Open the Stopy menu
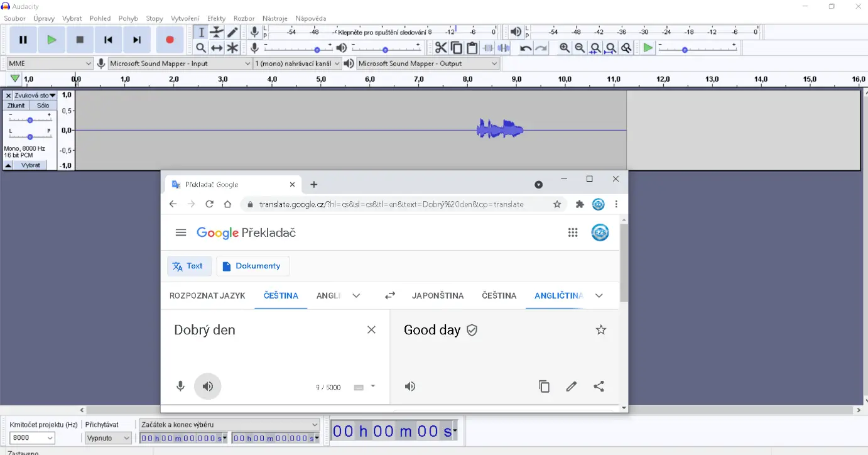868x455 pixels. tap(155, 18)
